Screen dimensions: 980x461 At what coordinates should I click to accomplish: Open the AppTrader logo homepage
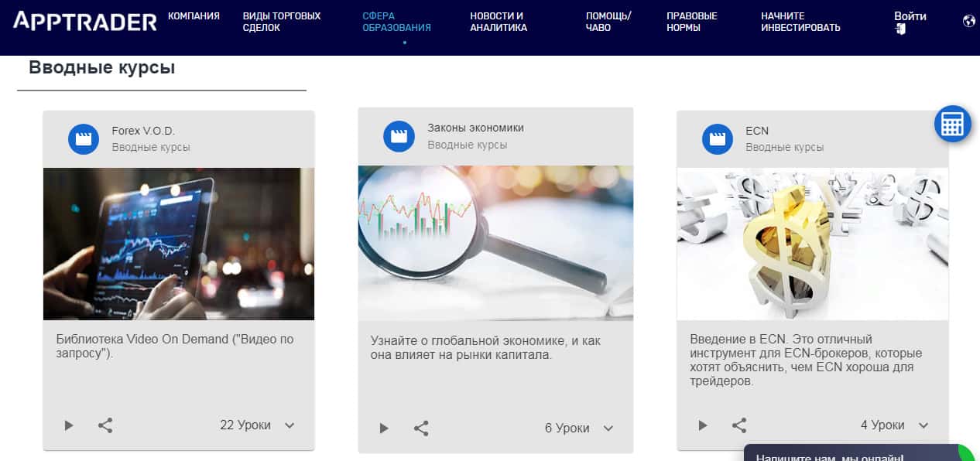click(84, 22)
